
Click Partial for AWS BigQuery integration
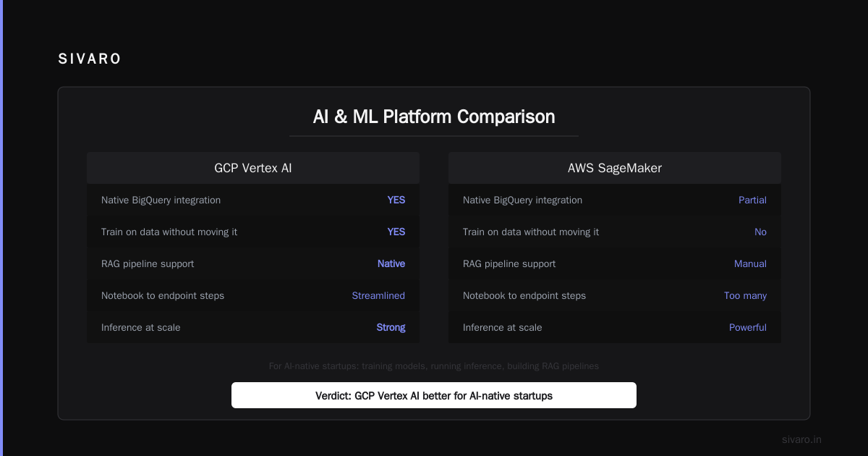752,200
